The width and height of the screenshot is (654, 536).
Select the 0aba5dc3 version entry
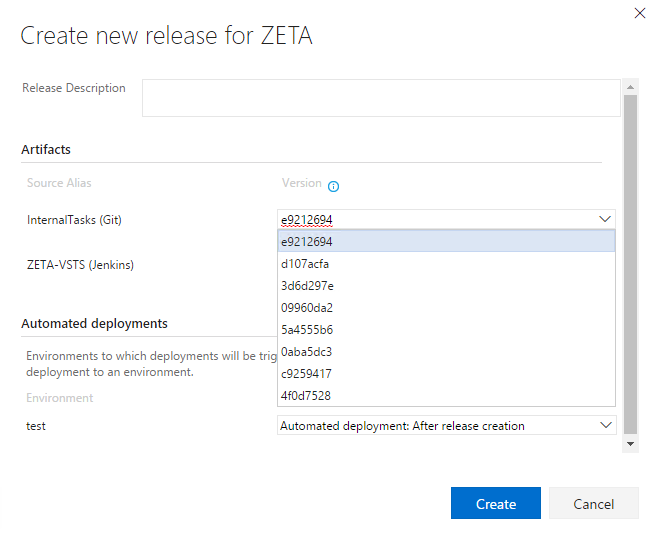pos(445,352)
